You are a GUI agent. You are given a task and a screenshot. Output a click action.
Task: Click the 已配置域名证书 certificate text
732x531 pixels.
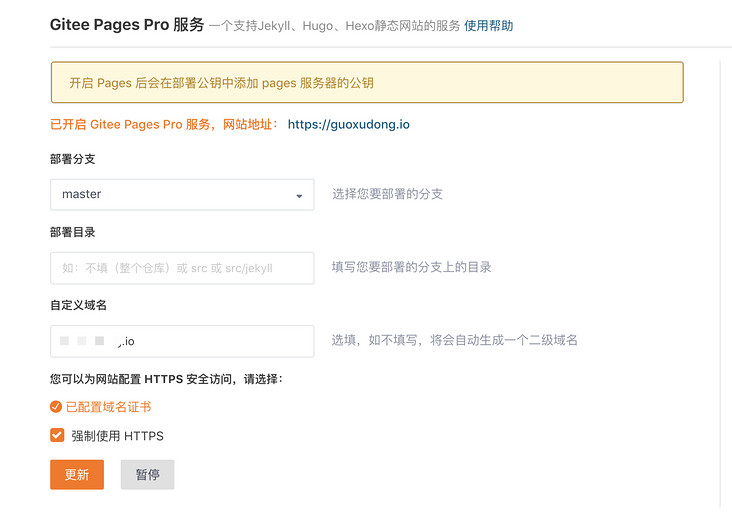(108, 407)
